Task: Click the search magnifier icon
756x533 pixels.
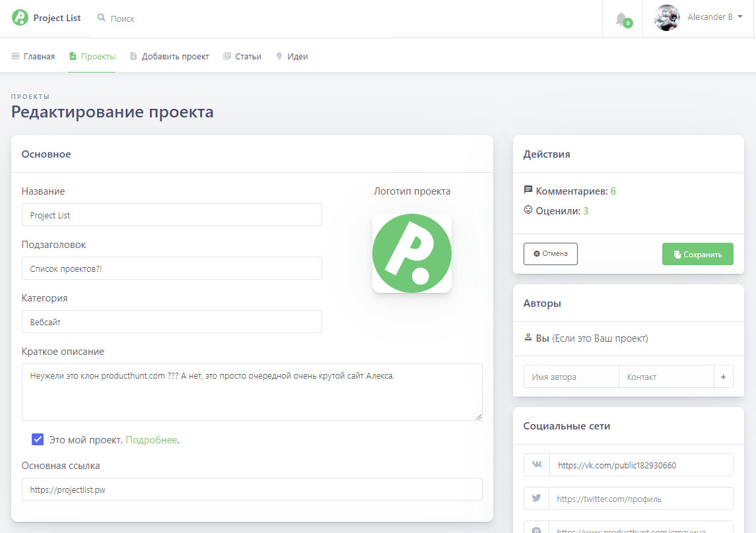Action: coord(101,18)
